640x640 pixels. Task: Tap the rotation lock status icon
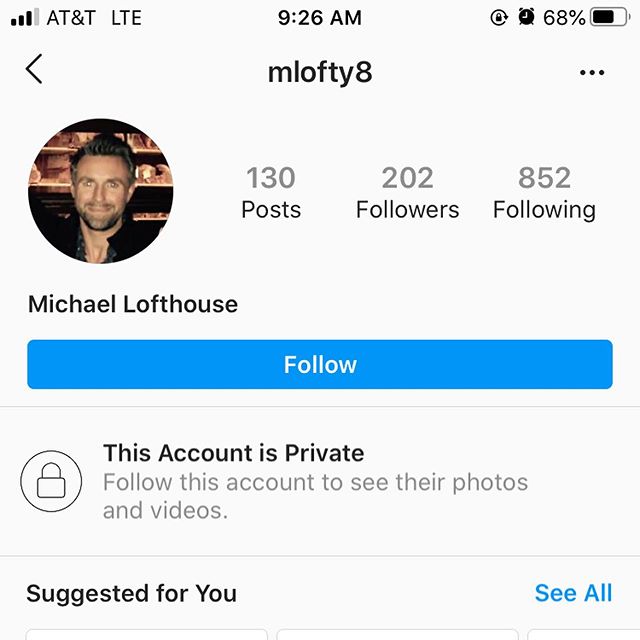point(499,18)
